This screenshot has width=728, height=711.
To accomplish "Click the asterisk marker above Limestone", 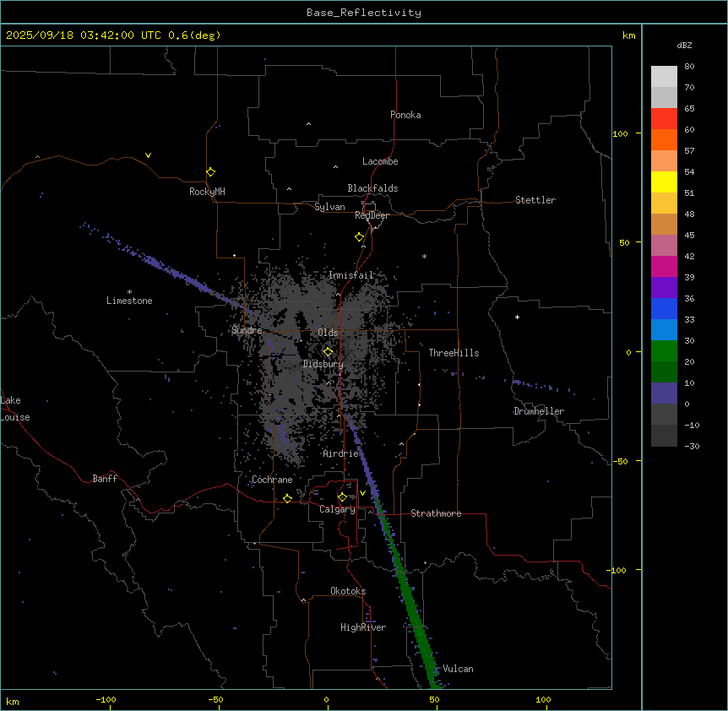I will [129, 291].
